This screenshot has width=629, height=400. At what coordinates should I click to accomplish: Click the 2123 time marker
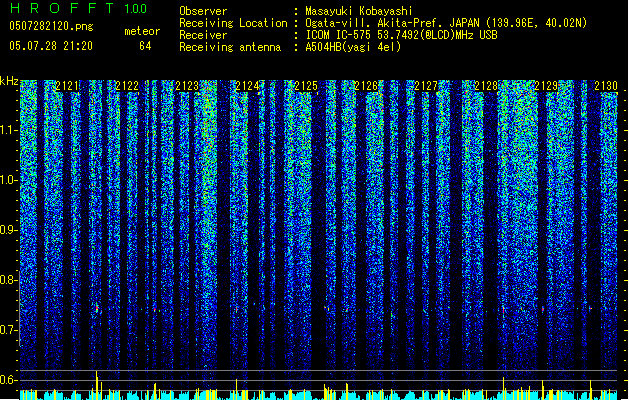point(187,86)
